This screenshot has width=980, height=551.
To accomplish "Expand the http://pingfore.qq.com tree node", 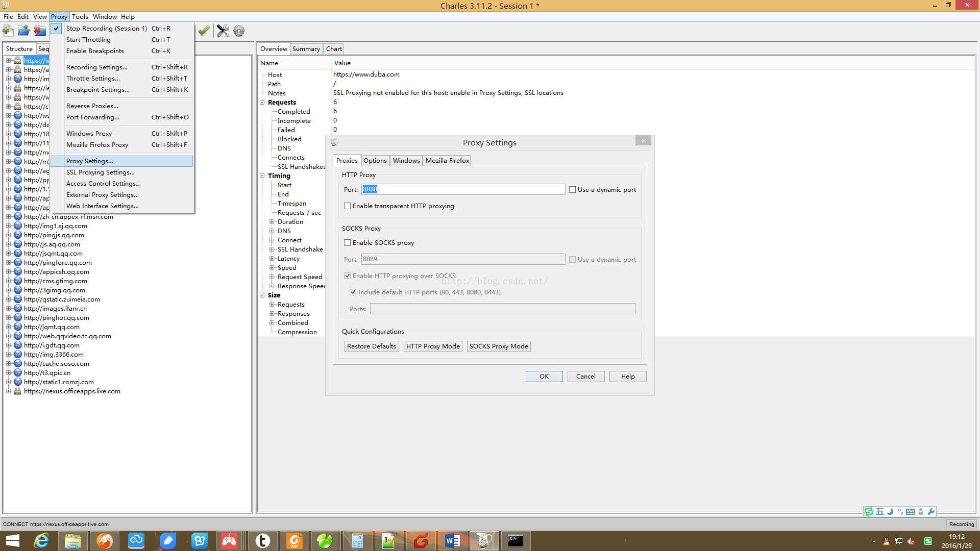I will coord(8,263).
